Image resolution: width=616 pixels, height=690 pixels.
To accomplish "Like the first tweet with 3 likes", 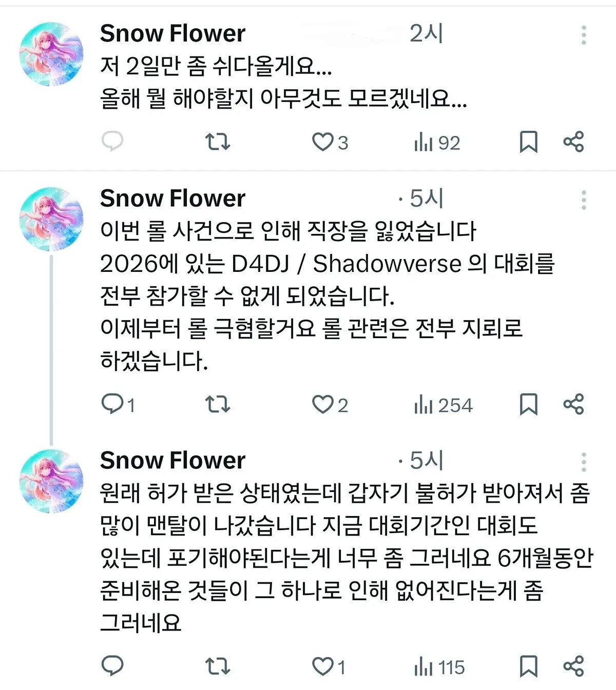I will click(x=329, y=143).
